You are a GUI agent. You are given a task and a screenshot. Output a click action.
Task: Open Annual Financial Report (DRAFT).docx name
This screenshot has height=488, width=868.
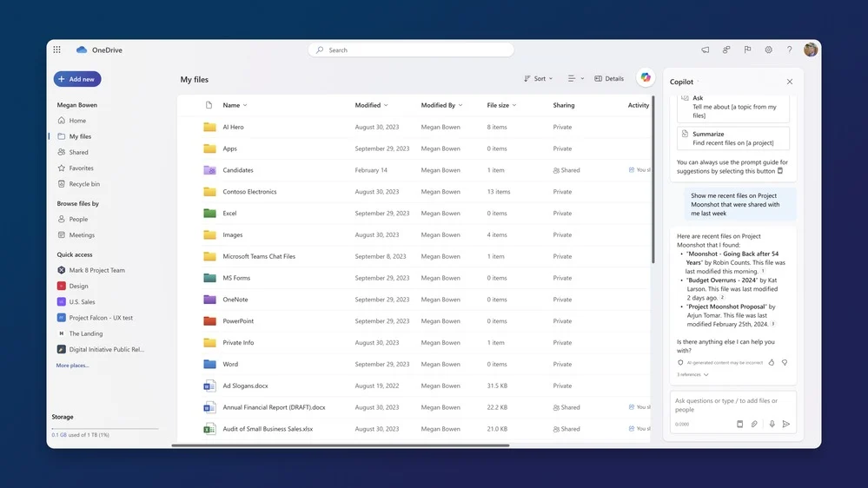click(274, 407)
